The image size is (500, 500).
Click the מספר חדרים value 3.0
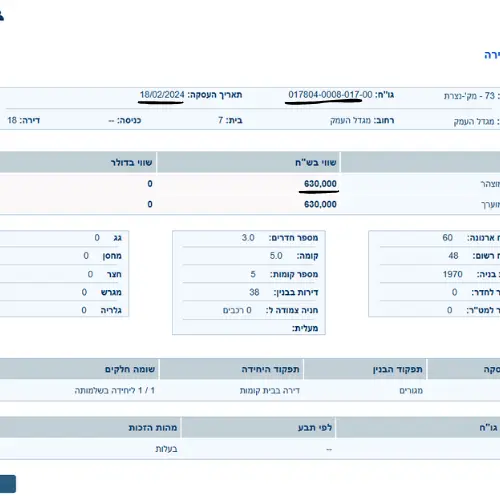[x=248, y=238]
